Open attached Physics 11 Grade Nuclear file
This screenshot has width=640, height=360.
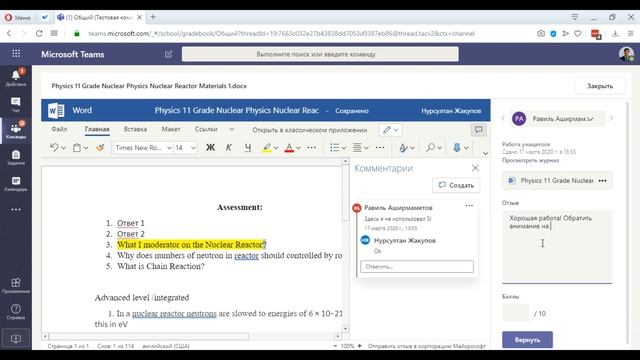pos(551,180)
